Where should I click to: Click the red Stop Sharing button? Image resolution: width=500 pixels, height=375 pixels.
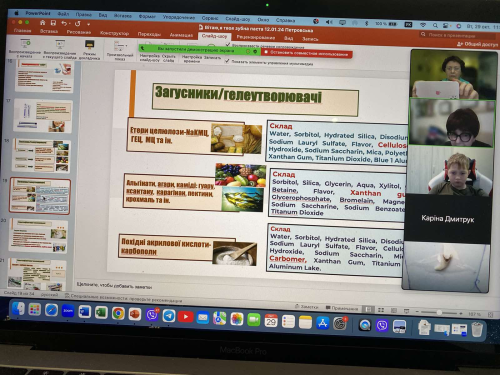[307, 53]
